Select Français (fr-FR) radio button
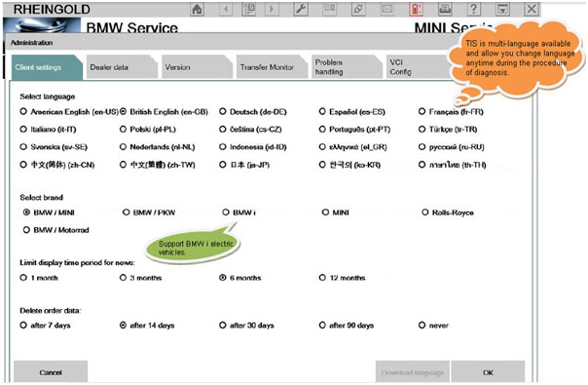The height and width of the screenshot is (385, 588). click(x=422, y=111)
